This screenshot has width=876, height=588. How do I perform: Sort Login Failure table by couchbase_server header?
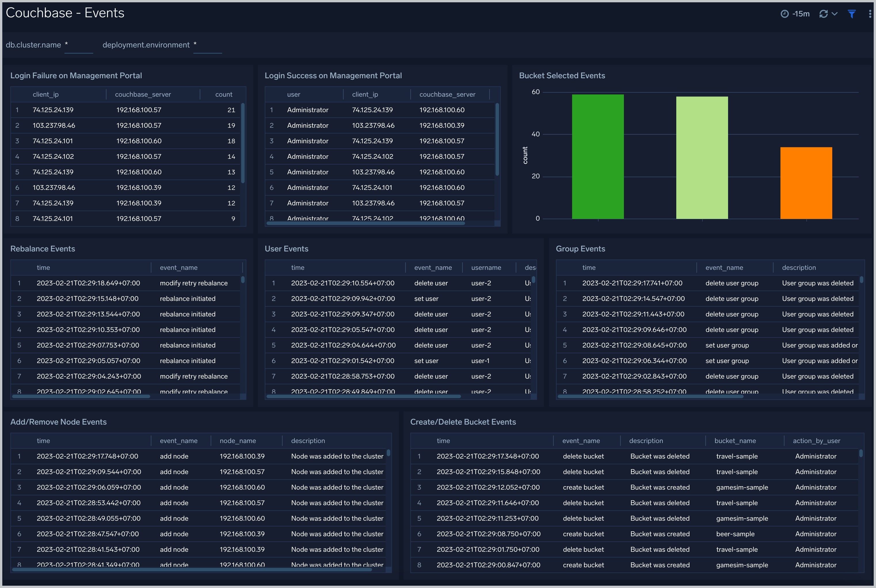143,94
